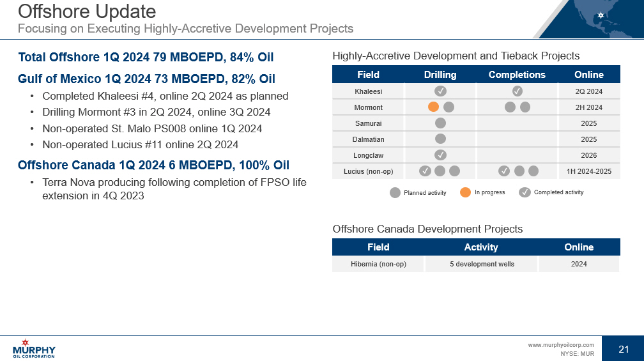Screen dimensions: 644x361
Task: Click the Lucius completions checkmark icon
Action: [x=504, y=171]
